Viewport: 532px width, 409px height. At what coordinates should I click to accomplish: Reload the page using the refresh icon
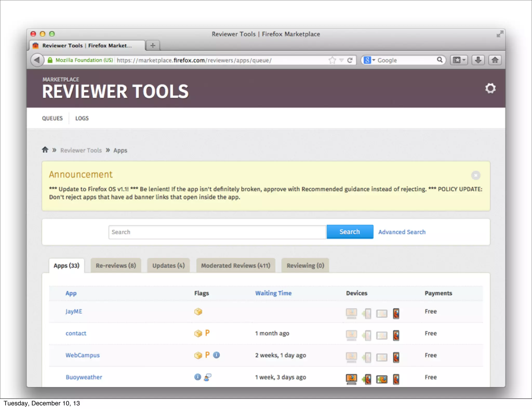350,60
